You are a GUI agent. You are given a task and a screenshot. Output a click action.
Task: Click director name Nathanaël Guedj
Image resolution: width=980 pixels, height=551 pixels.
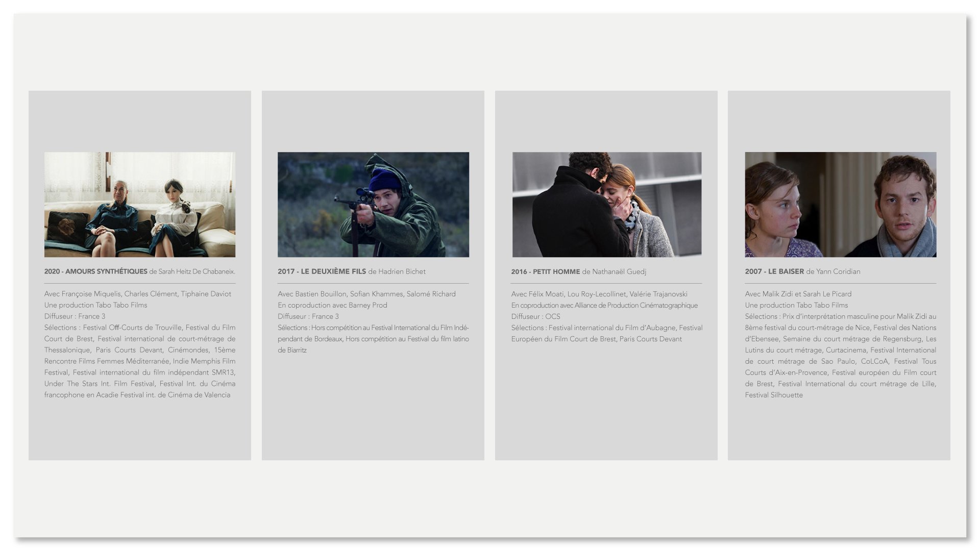619,271
